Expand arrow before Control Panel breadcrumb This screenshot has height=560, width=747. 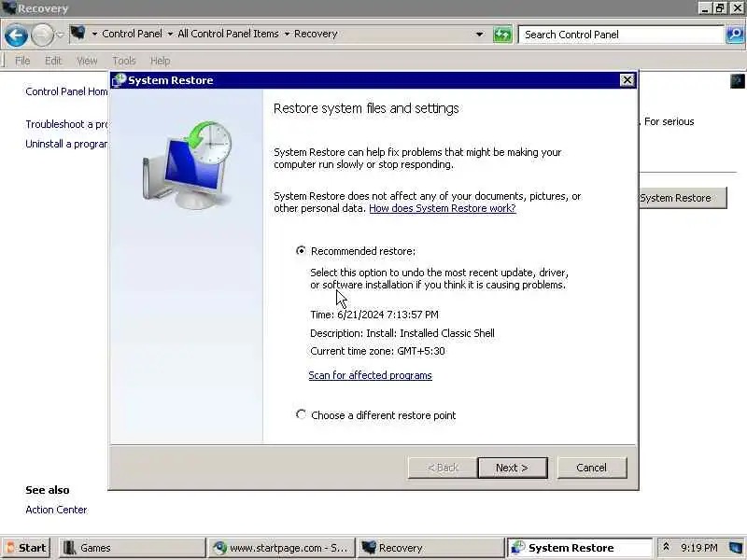click(94, 35)
